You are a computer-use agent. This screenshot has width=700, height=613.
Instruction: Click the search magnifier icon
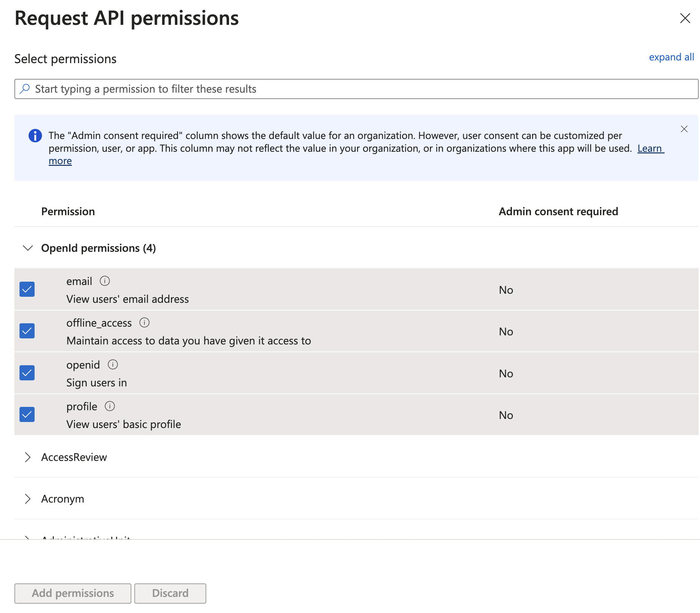click(x=25, y=89)
